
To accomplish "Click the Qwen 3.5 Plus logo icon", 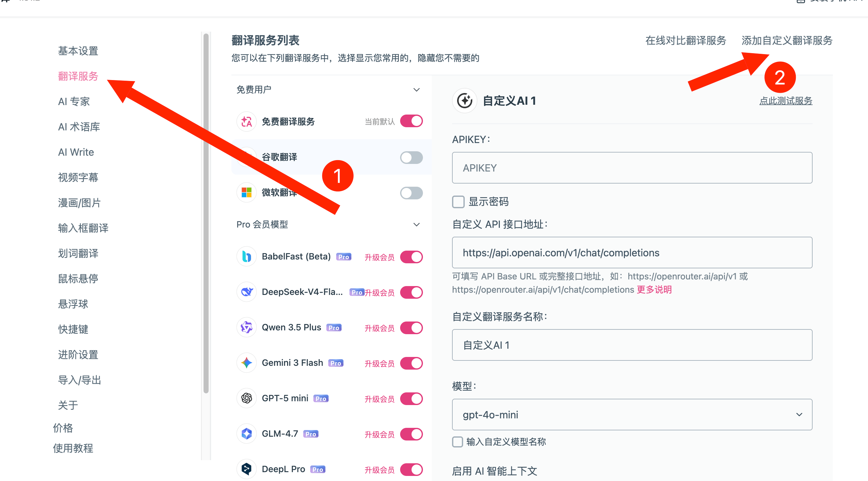I will (x=246, y=328).
